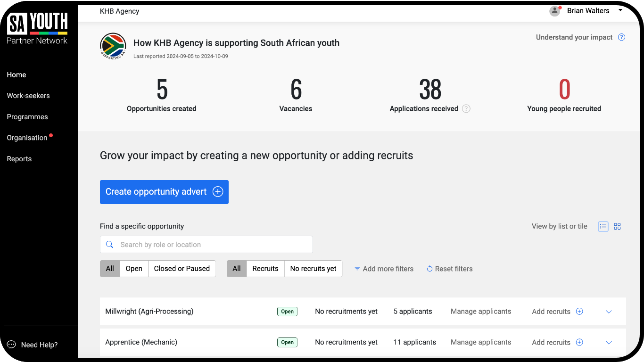The width and height of the screenshot is (644, 362).
Task: Click the Applications received question mark icon
Action: coord(466,109)
